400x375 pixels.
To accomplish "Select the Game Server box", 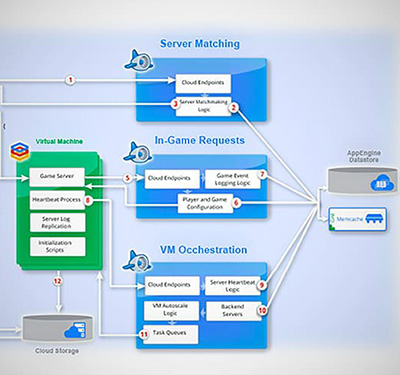I will coord(57,177).
